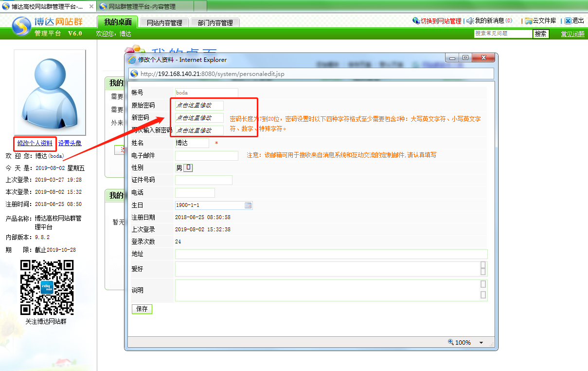This screenshot has width=588, height=371.
Task: Click the 证件号码 input field
Action: tap(204, 180)
